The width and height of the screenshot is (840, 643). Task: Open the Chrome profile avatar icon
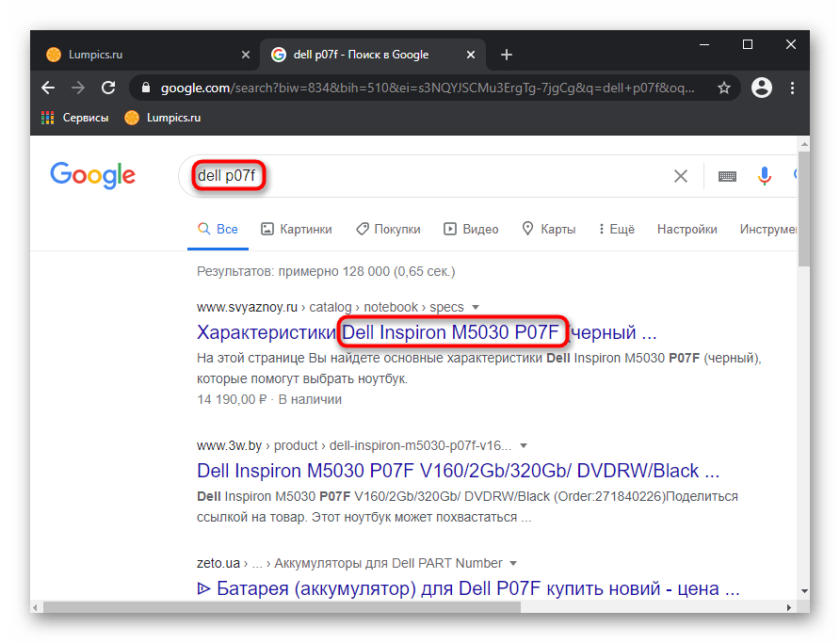(x=761, y=88)
